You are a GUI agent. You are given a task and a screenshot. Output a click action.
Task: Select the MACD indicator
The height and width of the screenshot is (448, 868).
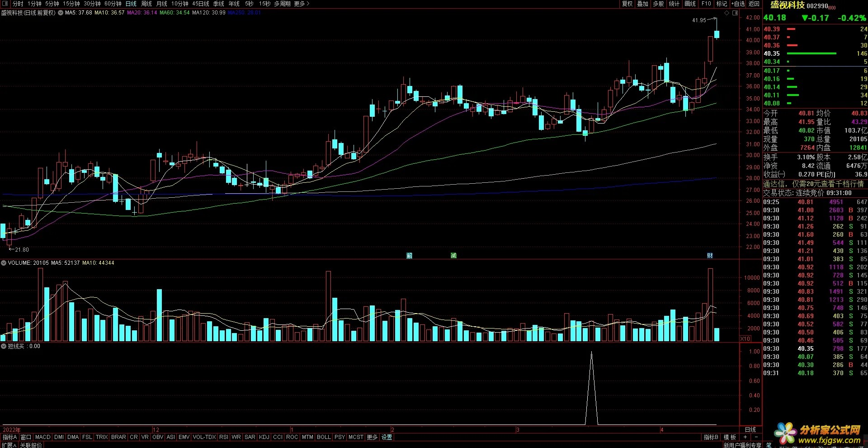pos(43,437)
